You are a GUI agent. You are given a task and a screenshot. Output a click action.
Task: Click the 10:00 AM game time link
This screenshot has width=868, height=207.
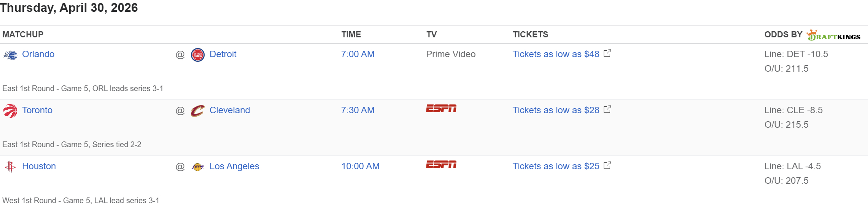tap(360, 166)
